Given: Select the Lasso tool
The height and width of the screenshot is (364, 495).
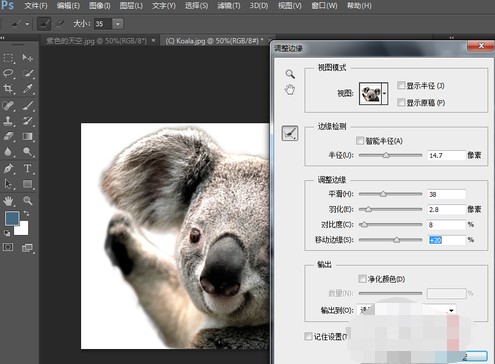Looking at the screenshot, I should click(x=8, y=73).
